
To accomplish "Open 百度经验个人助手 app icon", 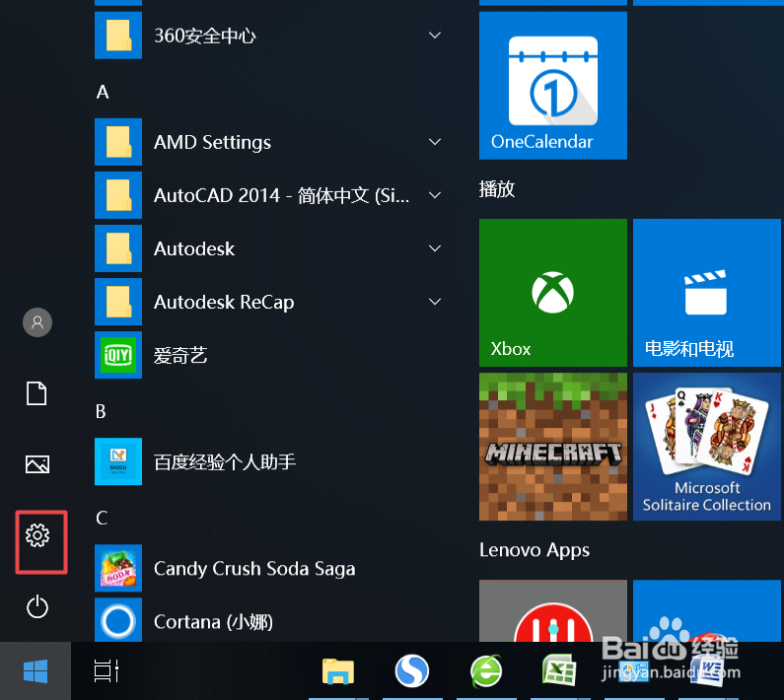I will coord(118,461).
